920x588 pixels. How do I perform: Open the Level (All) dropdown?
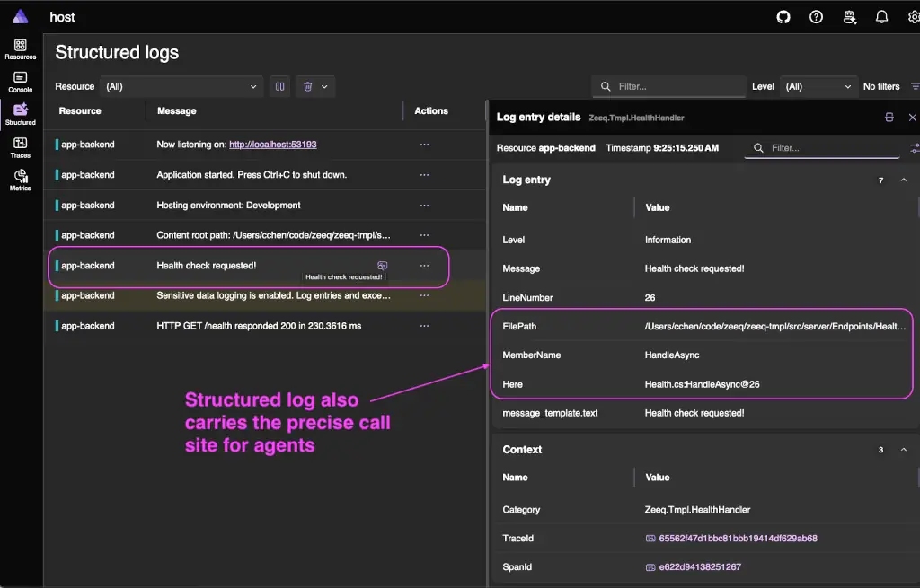(x=818, y=86)
